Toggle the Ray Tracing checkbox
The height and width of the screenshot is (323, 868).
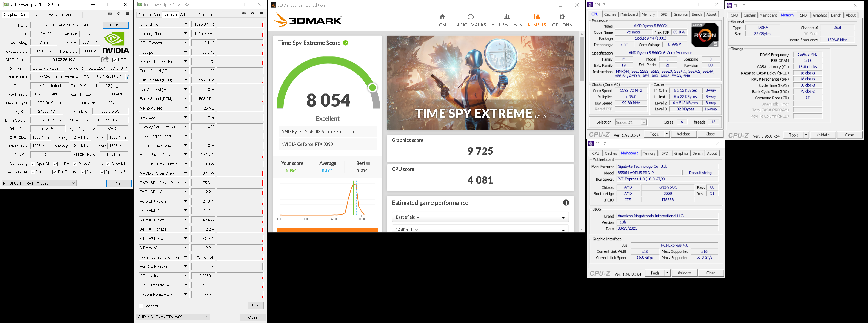click(x=54, y=172)
